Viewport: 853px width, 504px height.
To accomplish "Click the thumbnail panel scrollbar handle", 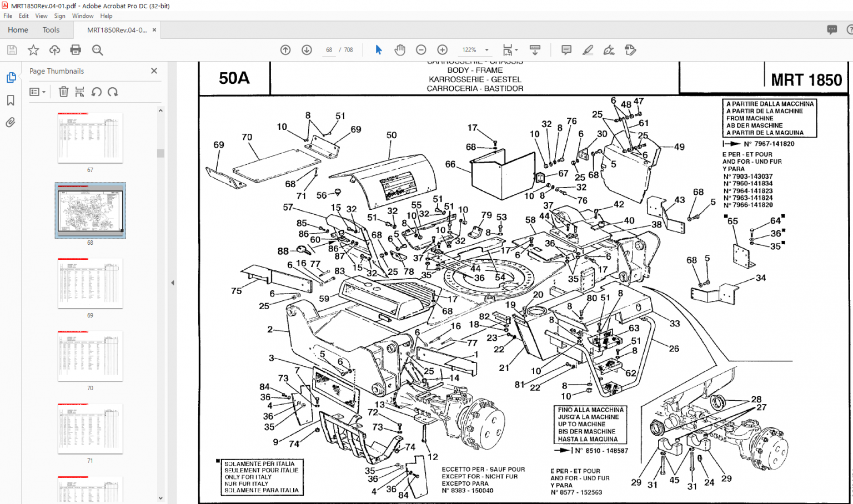I will tap(160, 153).
